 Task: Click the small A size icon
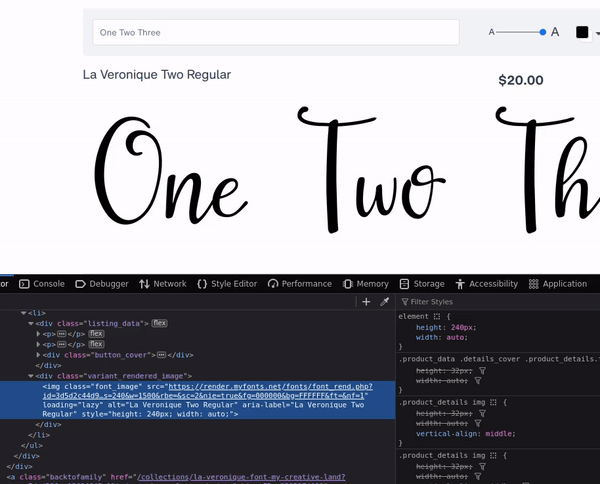tap(491, 32)
